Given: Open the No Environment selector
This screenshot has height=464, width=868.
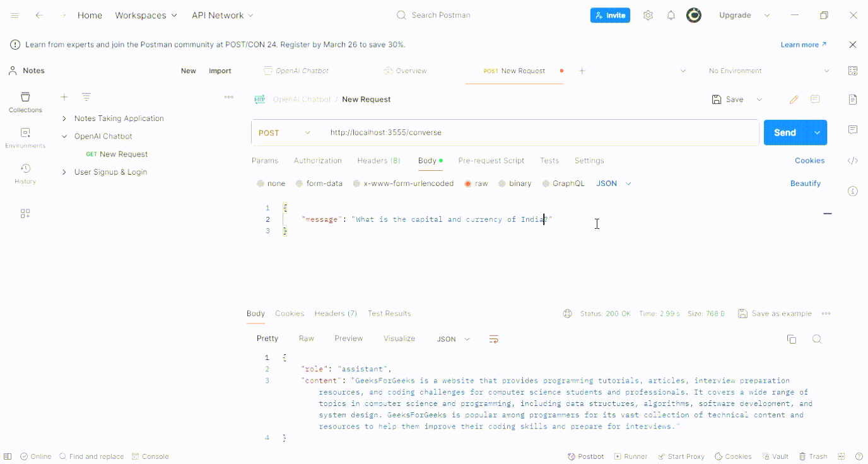Looking at the screenshot, I should (x=769, y=71).
